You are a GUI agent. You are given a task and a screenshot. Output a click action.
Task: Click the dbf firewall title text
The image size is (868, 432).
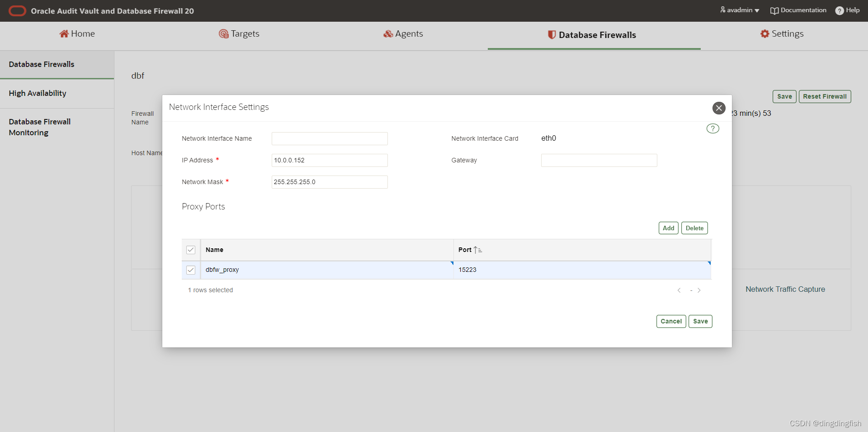coord(138,76)
